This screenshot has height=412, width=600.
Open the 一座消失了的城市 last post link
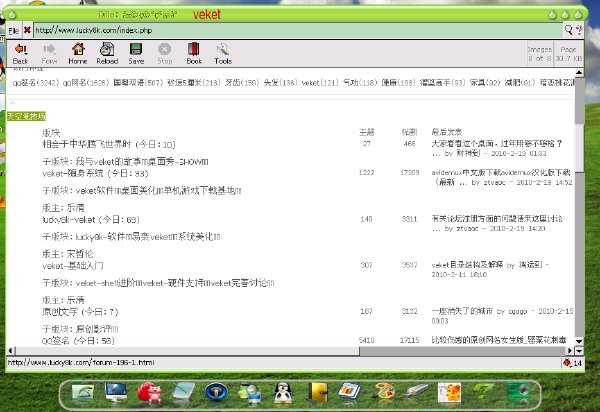coord(462,311)
